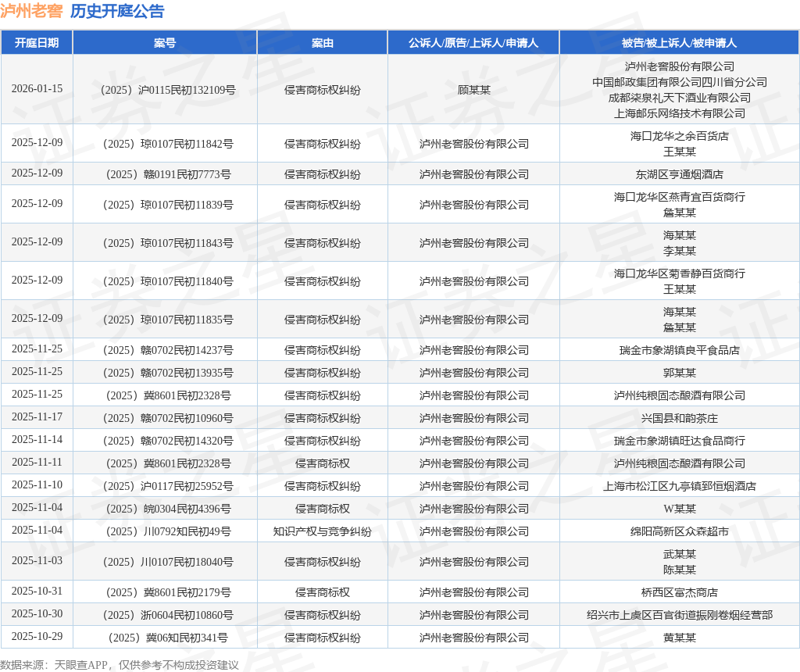Click case number 琼0107民初11840号
Viewport: 800px width, 672px height.
coord(168,281)
